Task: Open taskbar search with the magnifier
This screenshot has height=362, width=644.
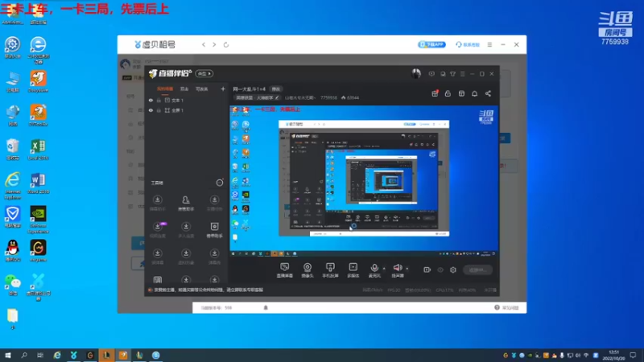Action: [24, 355]
